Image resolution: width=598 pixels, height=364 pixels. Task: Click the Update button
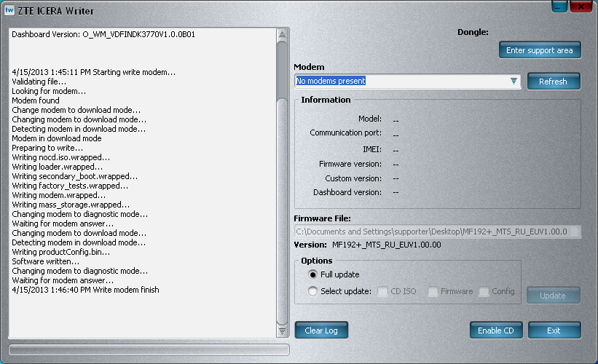554,296
